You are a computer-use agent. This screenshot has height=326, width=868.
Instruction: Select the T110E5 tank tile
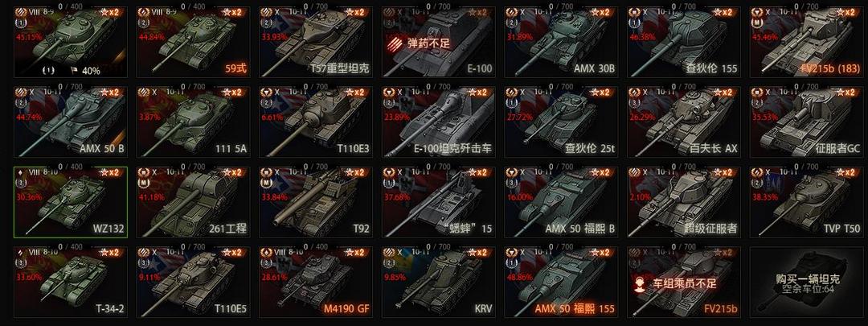[193, 283]
